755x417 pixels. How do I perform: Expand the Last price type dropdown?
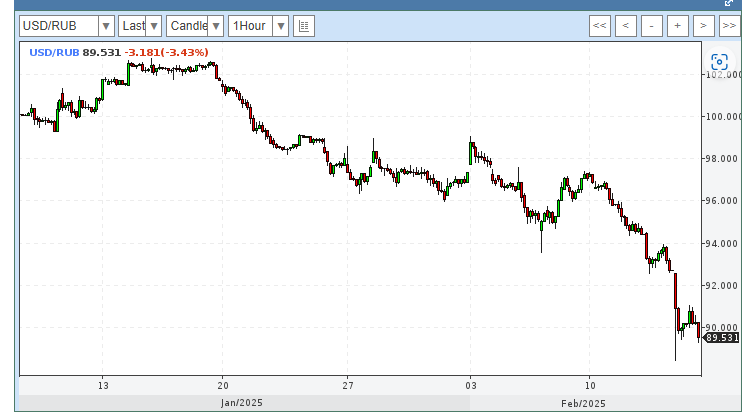154,26
